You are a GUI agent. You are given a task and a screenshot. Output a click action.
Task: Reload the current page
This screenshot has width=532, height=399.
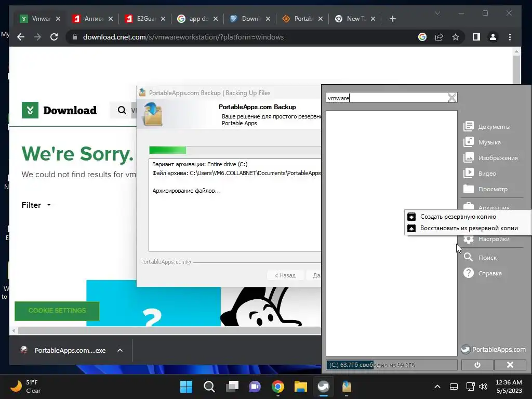[54, 37]
